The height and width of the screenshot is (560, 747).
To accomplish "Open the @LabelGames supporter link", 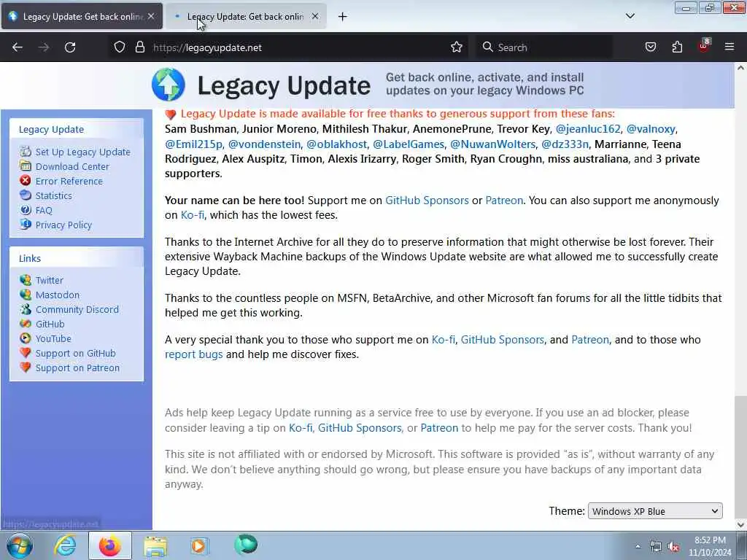I will tap(409, 144).
